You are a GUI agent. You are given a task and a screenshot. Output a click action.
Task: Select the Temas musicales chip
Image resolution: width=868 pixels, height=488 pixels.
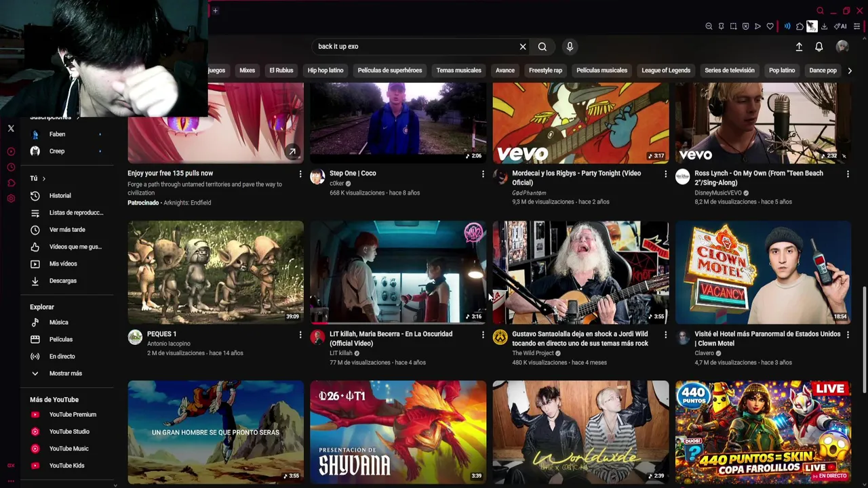point(459,70)
